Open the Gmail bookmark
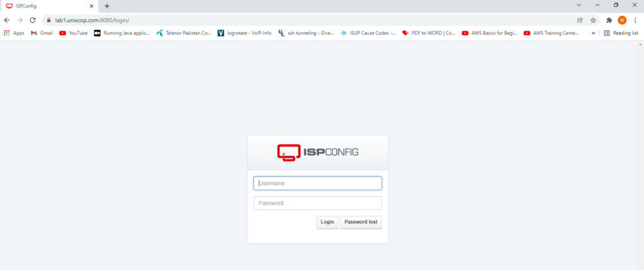644x270 pixels. [x=42, y=33]
